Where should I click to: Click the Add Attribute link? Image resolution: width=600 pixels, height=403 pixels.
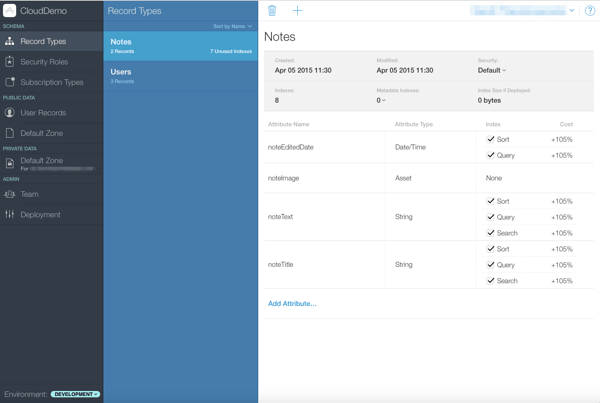[292, 303]
